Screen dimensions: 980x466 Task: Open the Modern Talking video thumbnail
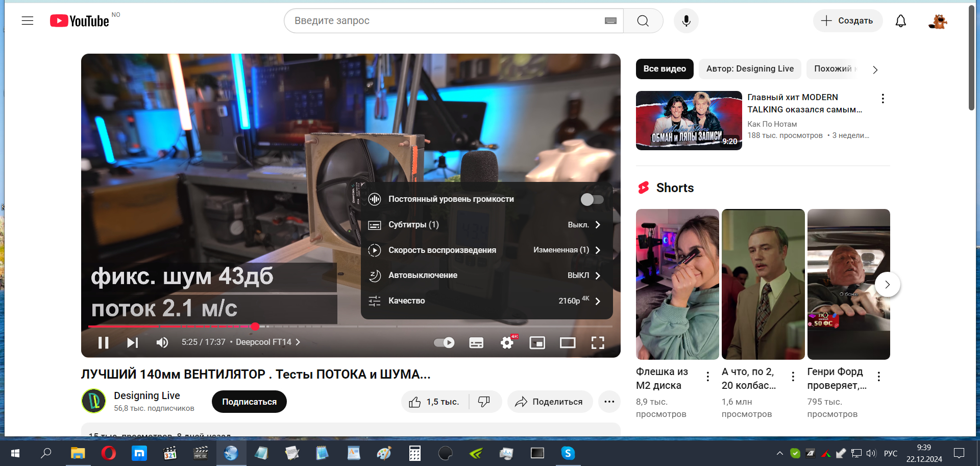[x=689, y=121]
